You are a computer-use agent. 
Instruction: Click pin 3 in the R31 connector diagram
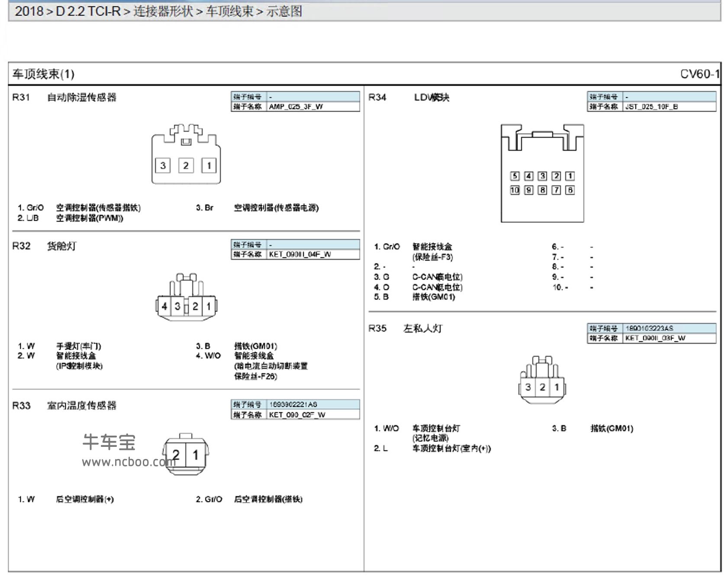[163, 165]
